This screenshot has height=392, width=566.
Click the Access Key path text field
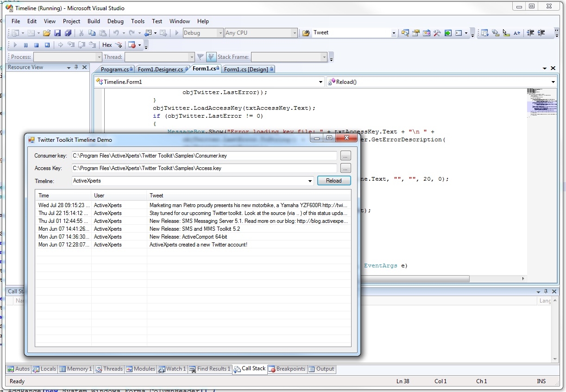(204, 168)
